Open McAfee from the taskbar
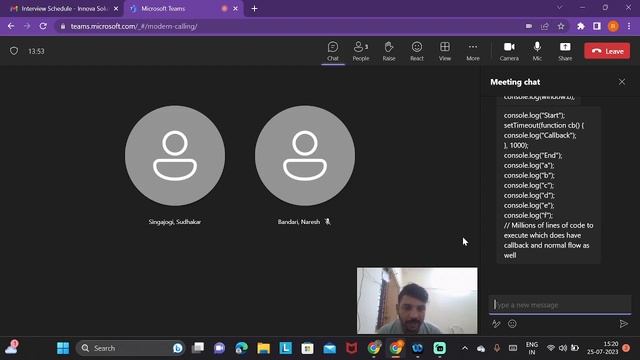Screen dimensions: 640x360 click(x=351, y=348)
